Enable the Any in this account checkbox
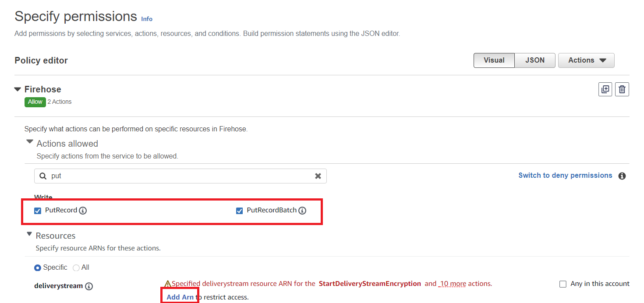This screenshot has width=644, height=303. tap(563, 284)
